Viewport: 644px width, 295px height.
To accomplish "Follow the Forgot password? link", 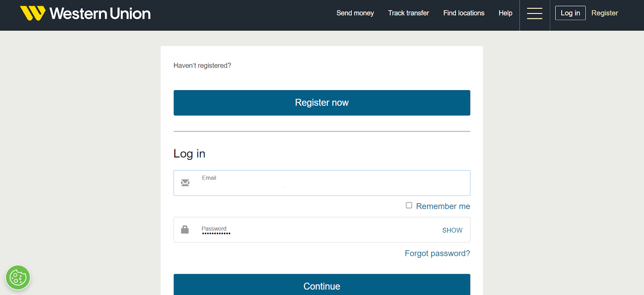I will (x=437, y=253).
